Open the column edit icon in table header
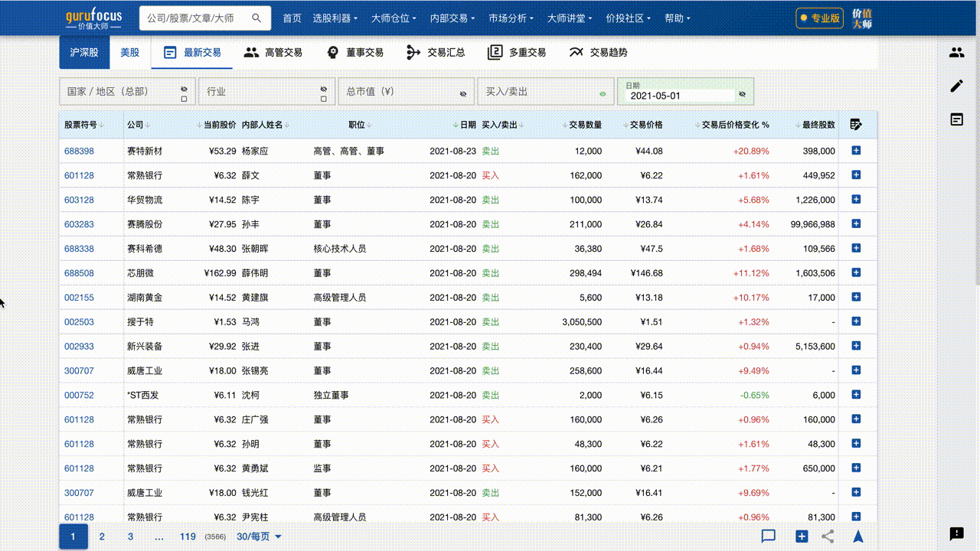 tap(856, 125)
